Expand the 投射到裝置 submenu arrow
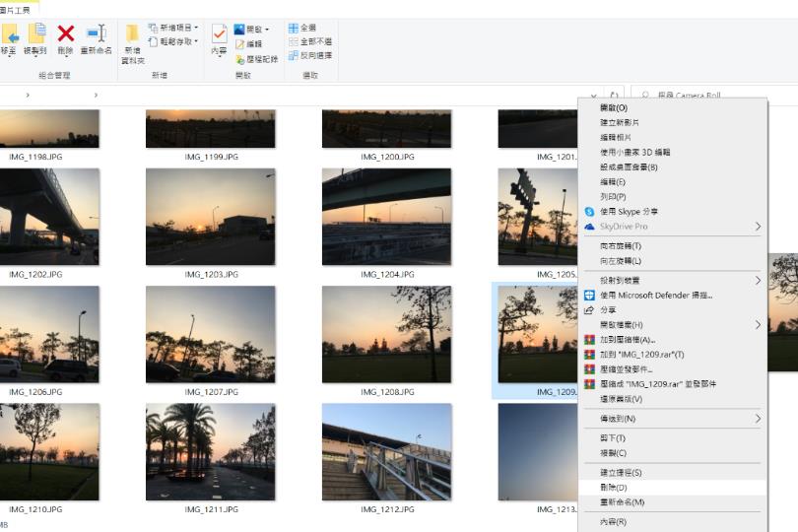The image size is (798, 532). click(x=758, y=281)
